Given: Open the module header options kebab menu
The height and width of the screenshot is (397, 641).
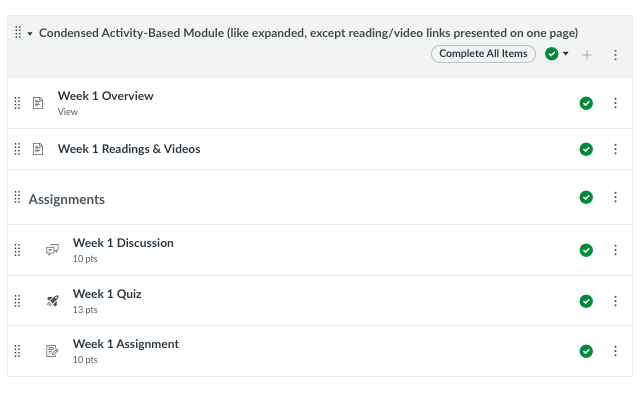Looking at the screenshot, I should click(x=615, y=55).
